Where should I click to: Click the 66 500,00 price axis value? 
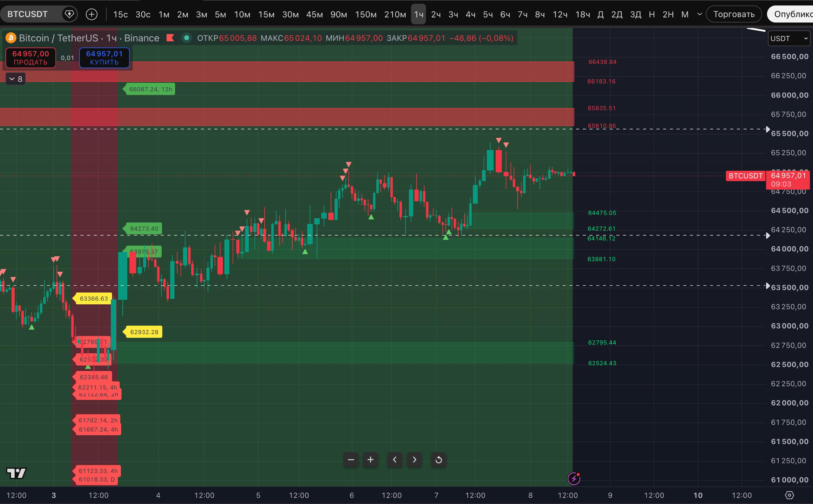click(x=789, y=56)
